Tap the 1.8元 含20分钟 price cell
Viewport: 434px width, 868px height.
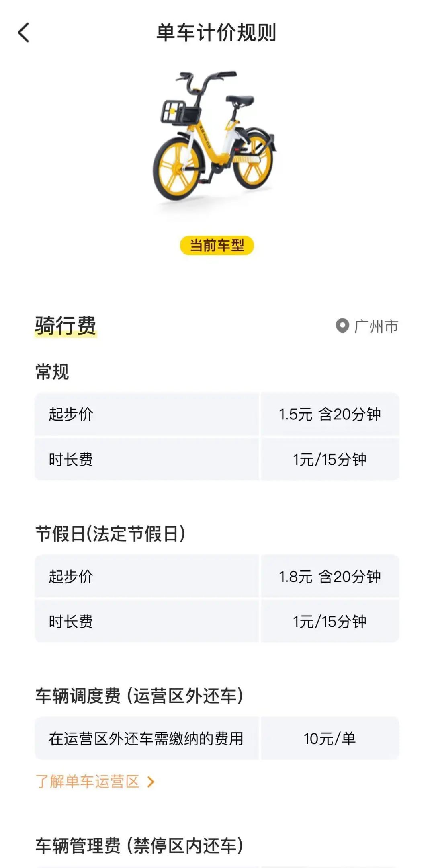tap(330, 577)
